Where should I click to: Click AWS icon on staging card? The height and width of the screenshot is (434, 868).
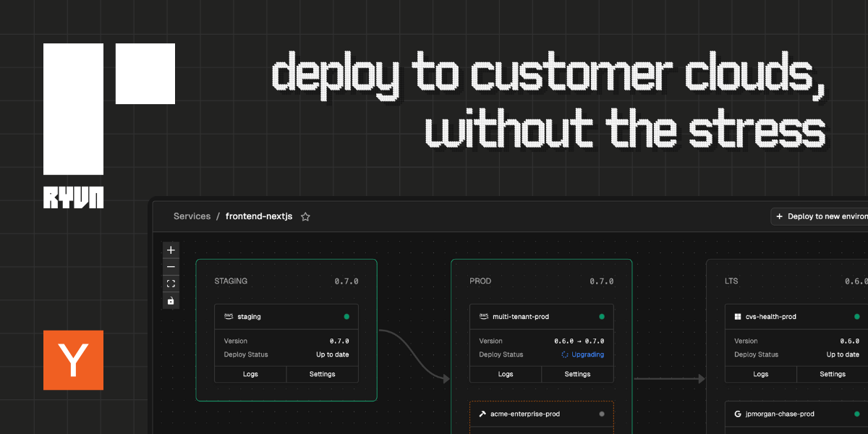click(229, 316)
